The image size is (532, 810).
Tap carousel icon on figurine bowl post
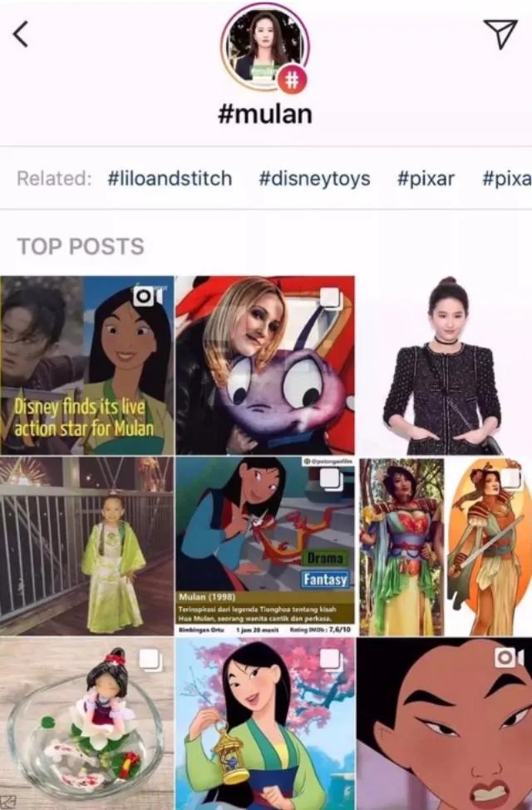pos(150,659)
